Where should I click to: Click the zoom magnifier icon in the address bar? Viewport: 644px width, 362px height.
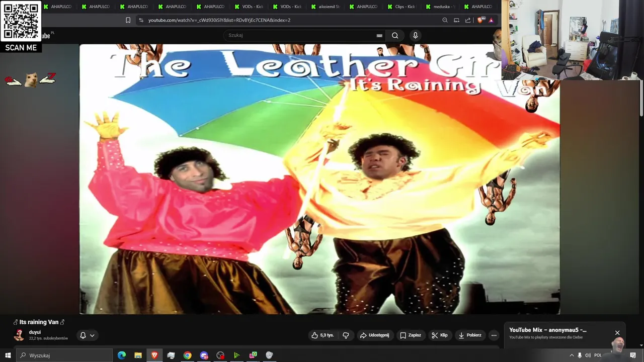click(445, 20)
